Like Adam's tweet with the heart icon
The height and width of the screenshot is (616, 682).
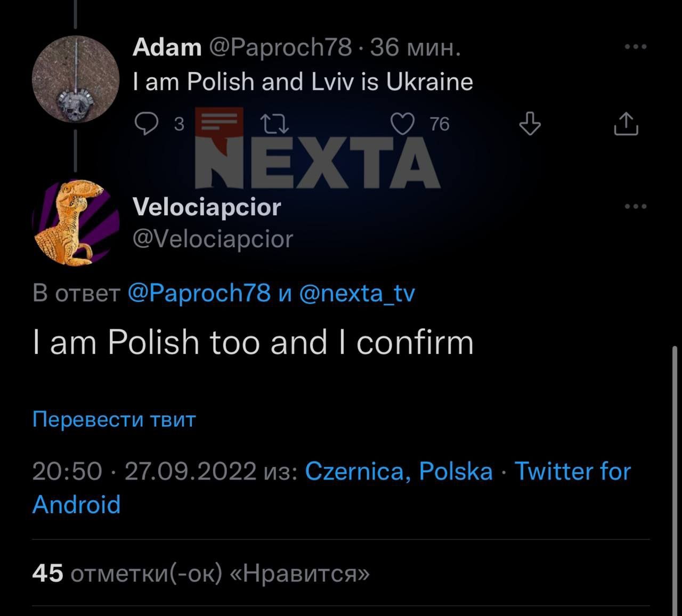coord(402,124)
